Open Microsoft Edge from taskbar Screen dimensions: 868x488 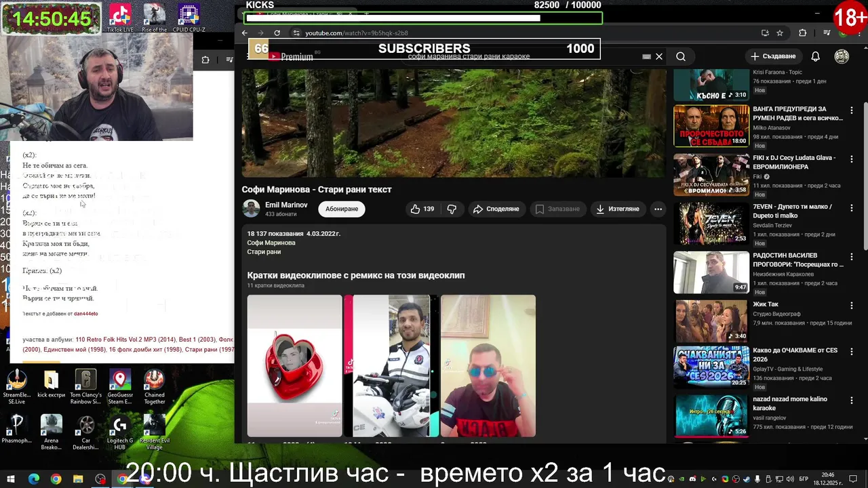(34, 479)
